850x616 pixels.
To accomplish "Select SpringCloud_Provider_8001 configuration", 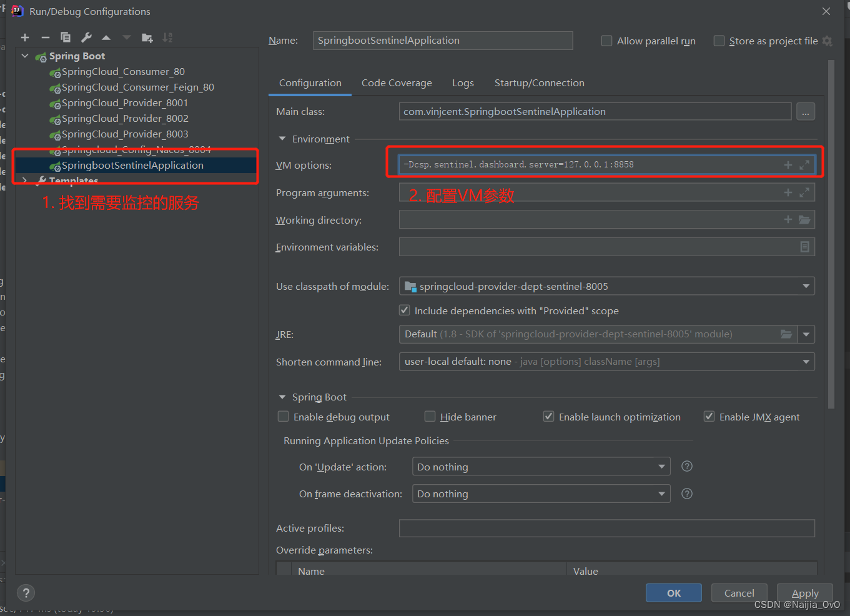I will point(125,103).
